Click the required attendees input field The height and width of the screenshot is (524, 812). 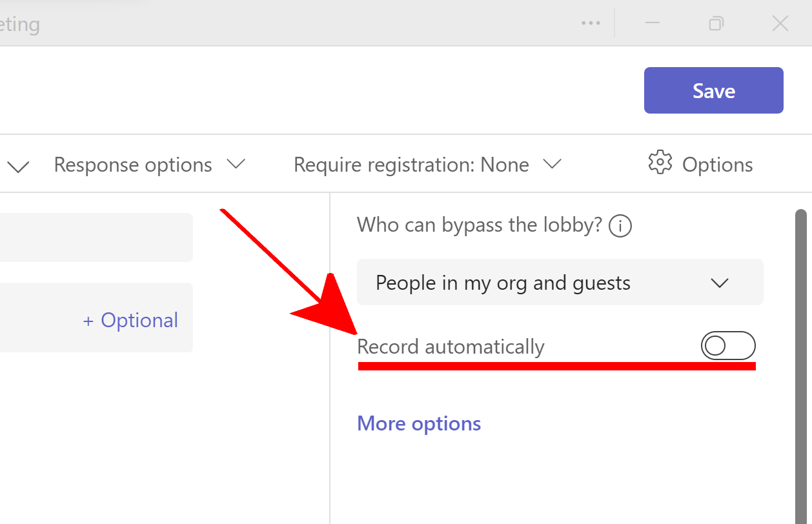click(x=96, y=317)
